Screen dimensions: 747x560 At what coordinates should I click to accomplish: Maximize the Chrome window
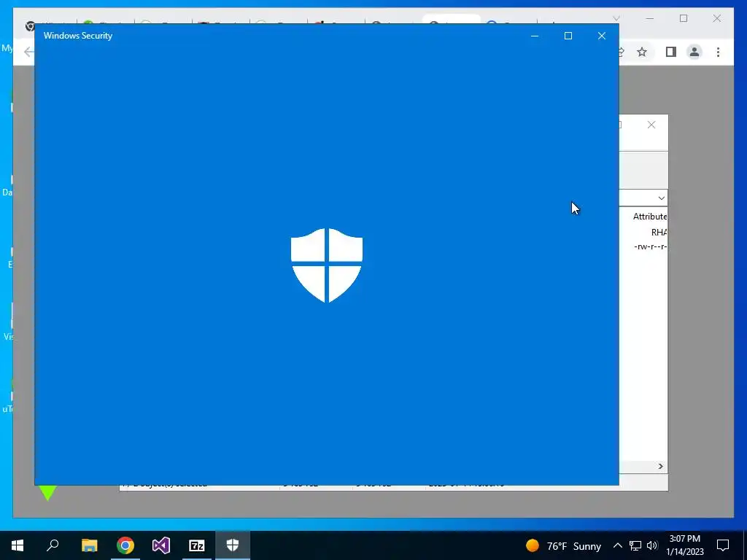click(x=684, y=18)
